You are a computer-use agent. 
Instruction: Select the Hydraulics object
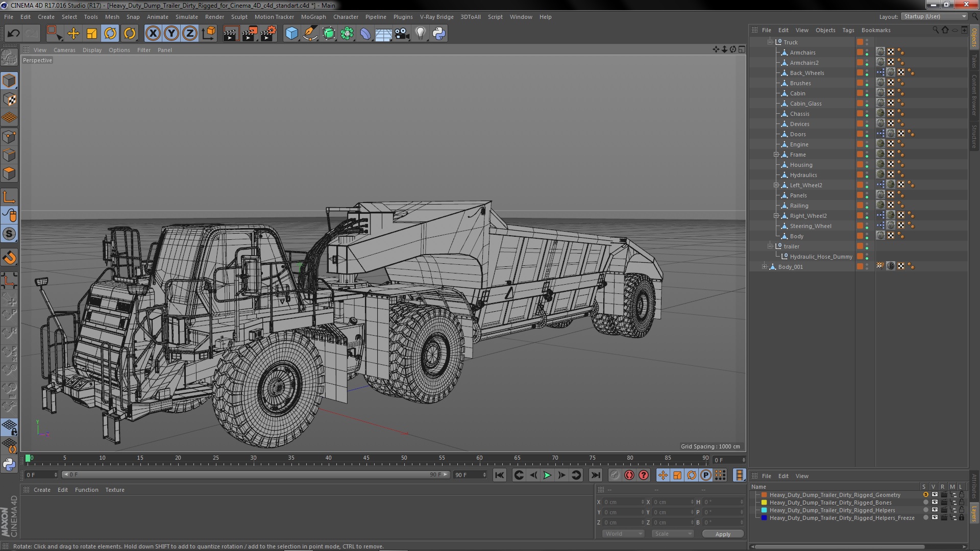point(803,175)
